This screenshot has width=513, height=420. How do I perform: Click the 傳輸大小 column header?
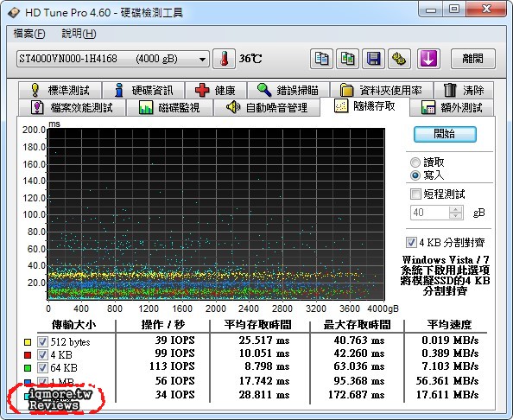coord(74,325)
